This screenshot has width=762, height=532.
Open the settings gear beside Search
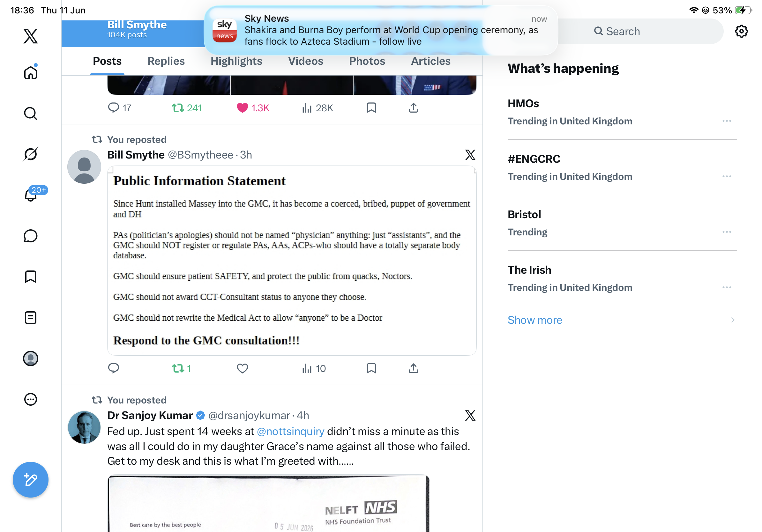click(741, 31)
